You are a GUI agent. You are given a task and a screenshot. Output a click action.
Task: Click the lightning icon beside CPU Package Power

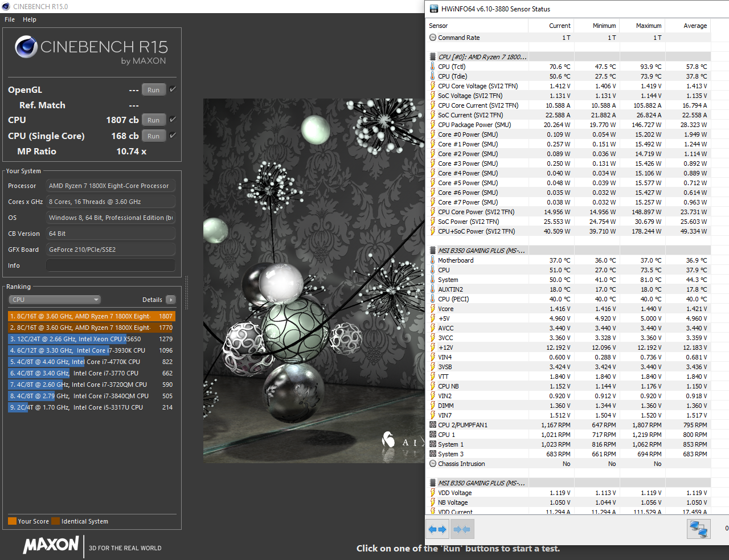pos(433,125)
